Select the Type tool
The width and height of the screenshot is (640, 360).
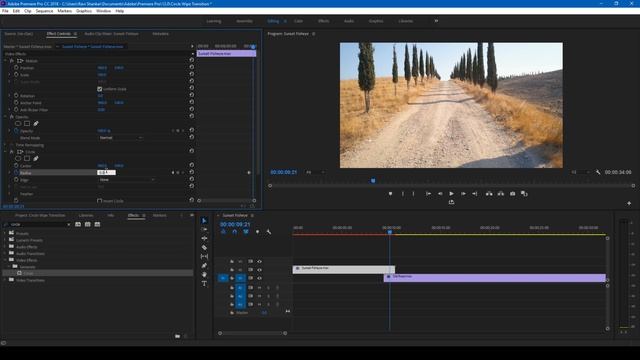click(x=204, y=283)
